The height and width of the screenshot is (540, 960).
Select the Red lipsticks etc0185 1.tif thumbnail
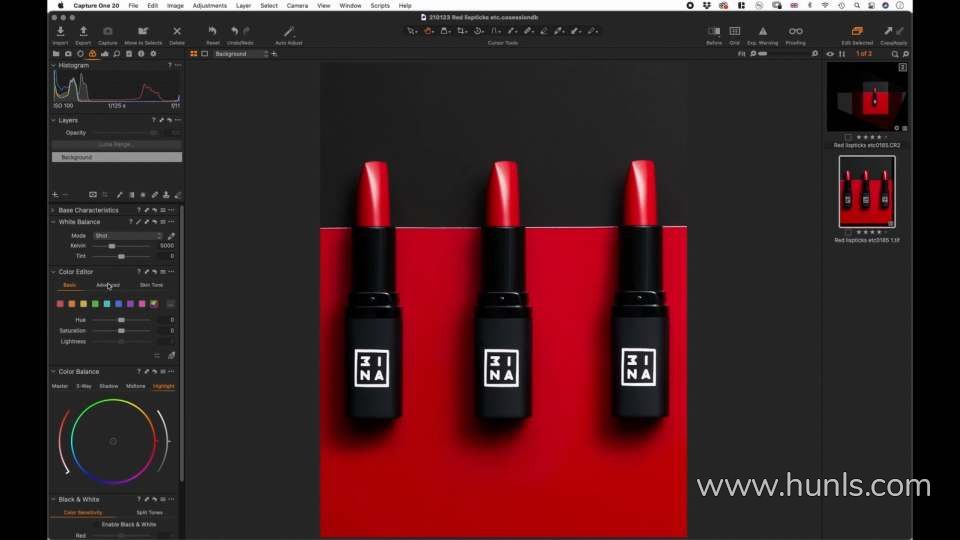pos(867,192)
